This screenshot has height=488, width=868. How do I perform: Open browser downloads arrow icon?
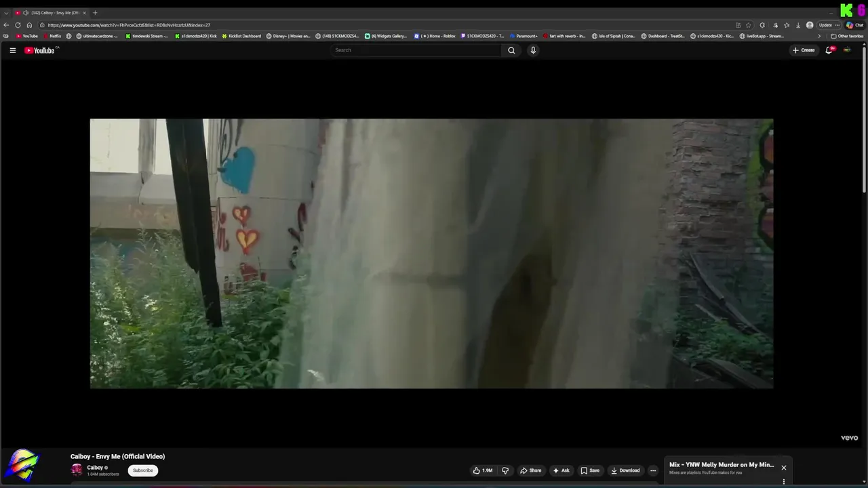coord(797,25)
